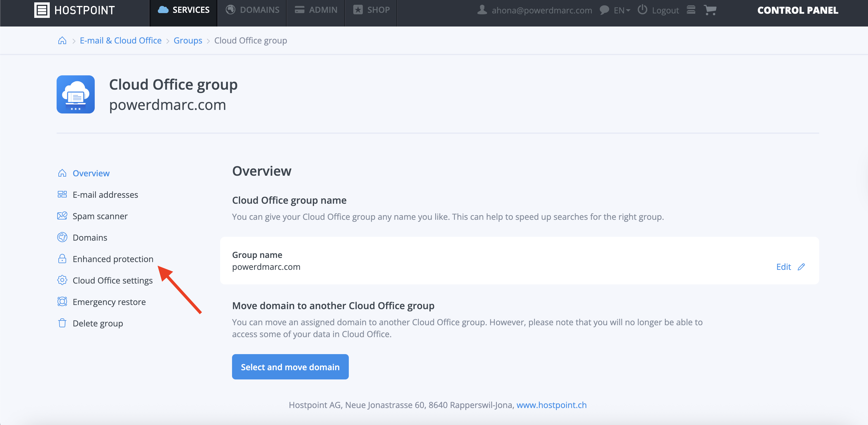Click the Emergency restore lifebuoy icon
This screenshot has height=425, width=868.
[62, 302]
